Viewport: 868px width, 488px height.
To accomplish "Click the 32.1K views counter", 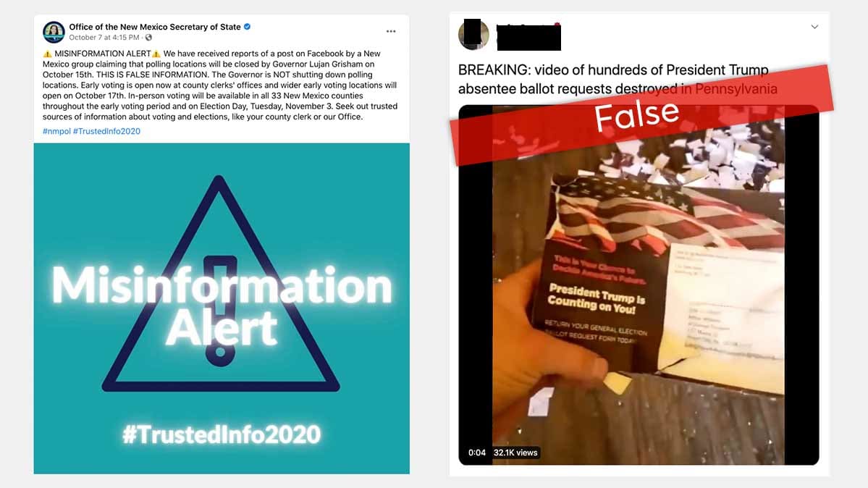I will 515,453.
